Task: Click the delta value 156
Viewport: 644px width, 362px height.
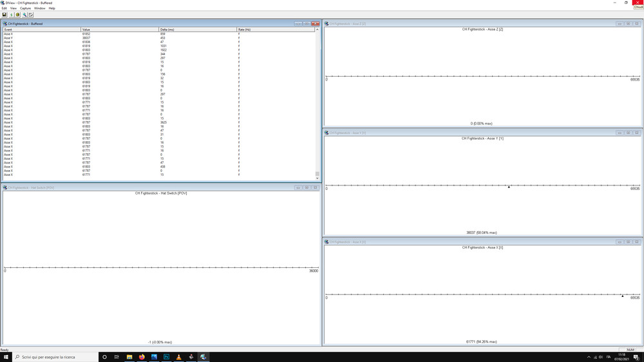Action: pyautogui.click(x=163, y=74)
